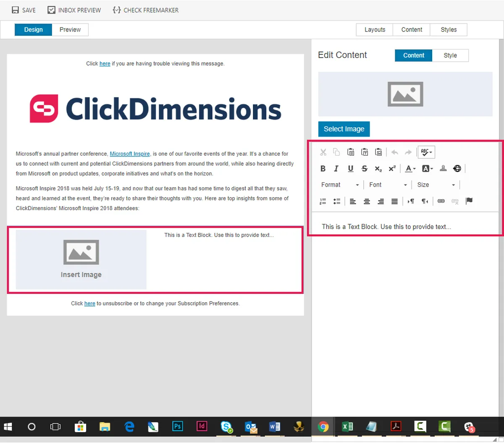Toggle bold formatting
Image resolution: width=504 pixels, height=446 pixels.
(x=323, y=169)
